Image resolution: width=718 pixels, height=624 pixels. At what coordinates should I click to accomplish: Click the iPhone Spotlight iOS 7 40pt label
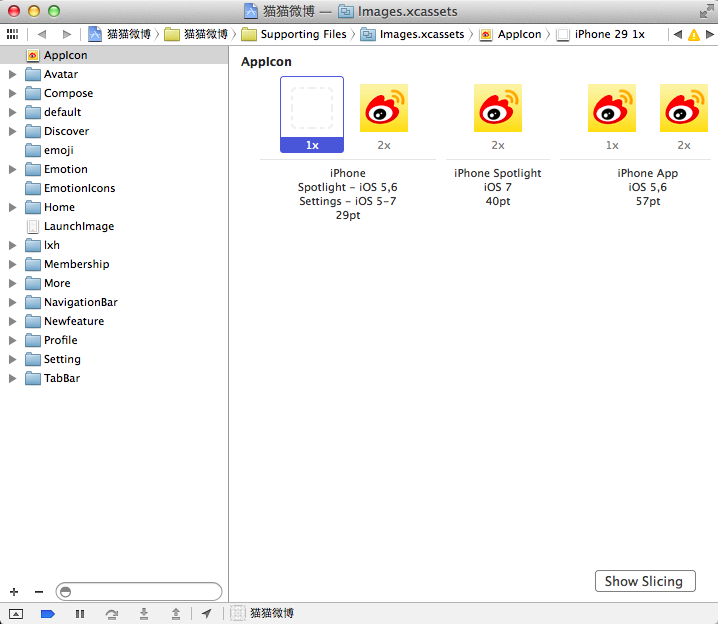498,187
